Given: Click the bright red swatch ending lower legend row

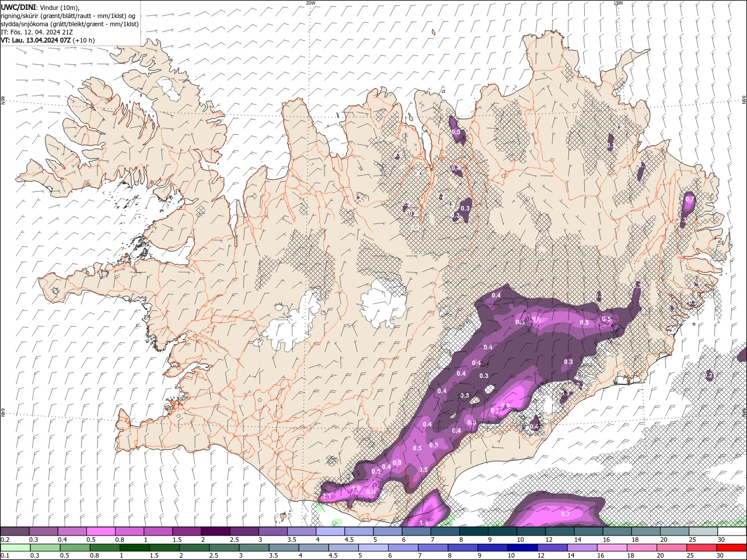Looking at the screenshot, I should (731, 548).
